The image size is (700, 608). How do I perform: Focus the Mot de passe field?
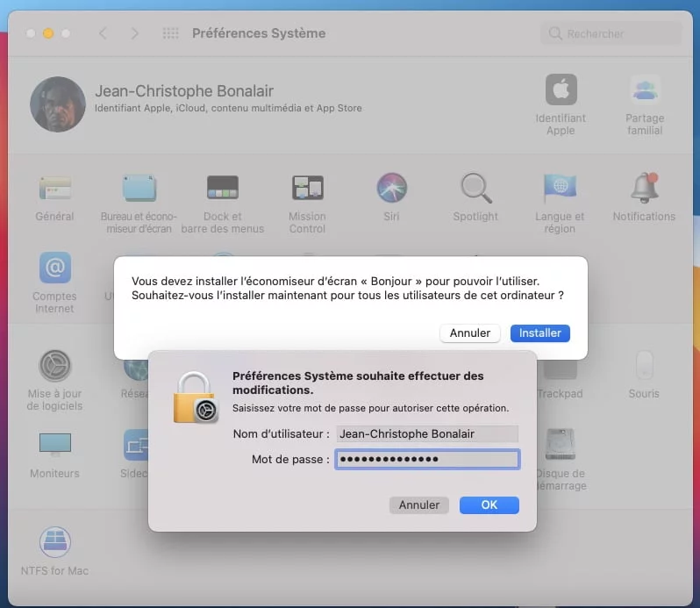[427, 459]
